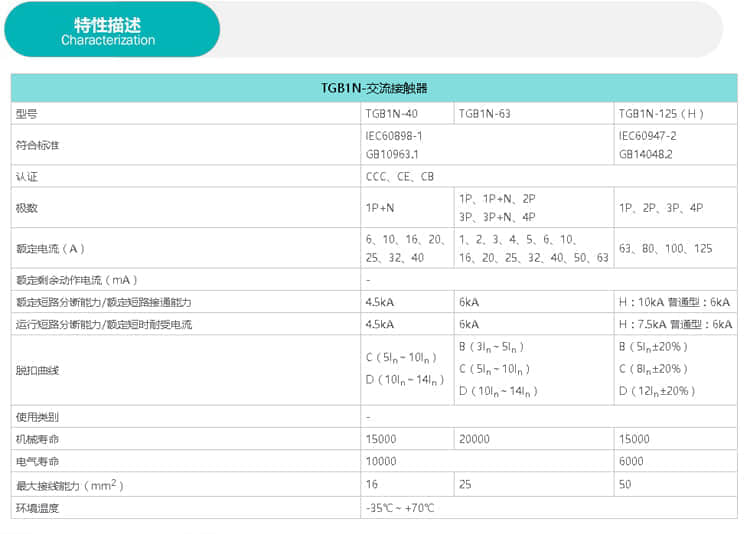Select the 16、20、25、32、40、50、63 current line
The width and height of the screenshot is (750, 534).
click(x=534, y=258)
